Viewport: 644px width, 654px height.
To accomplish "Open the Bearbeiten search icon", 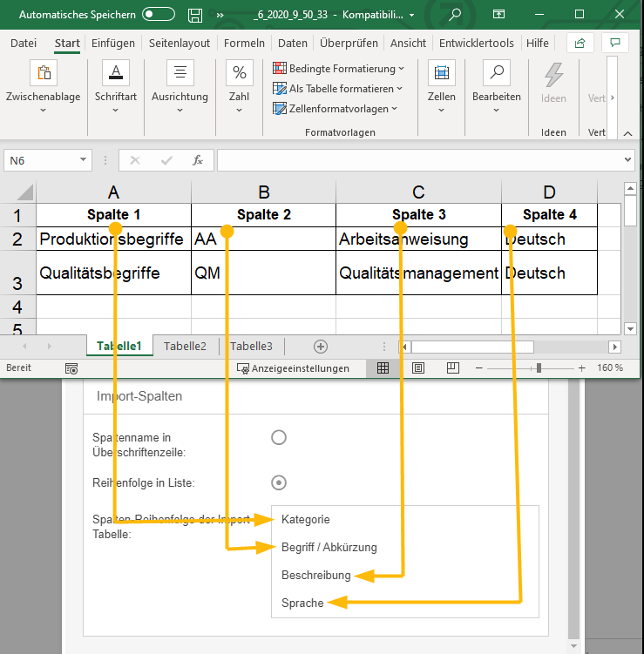I will tap(497, 73).
